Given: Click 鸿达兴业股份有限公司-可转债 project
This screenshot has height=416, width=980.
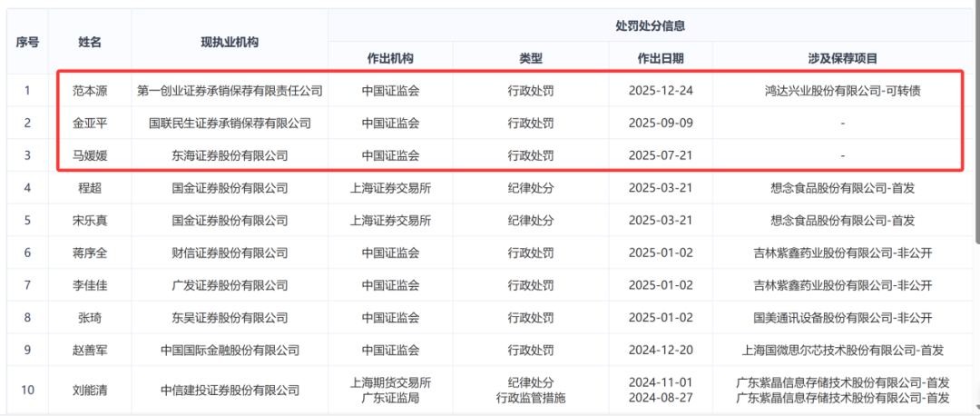Looking at the screenshot, I should tap(842, 91).
